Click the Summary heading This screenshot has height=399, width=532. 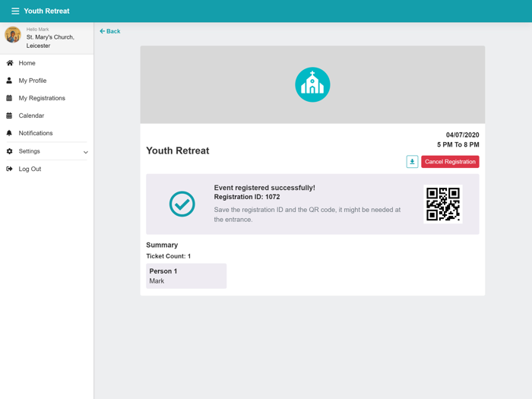pyautogui.click(x=162, y=245)
